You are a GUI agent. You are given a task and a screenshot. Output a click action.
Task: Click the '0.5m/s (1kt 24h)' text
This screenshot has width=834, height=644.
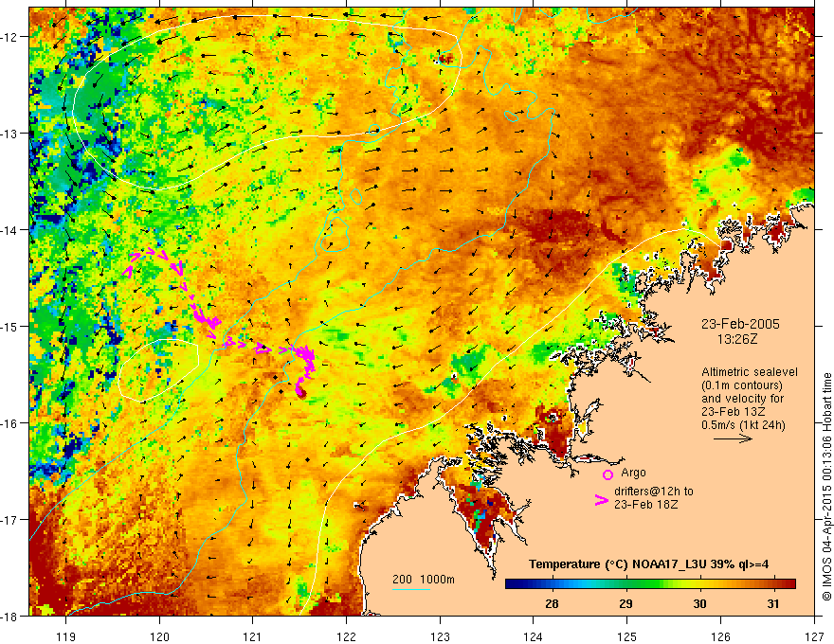pyautogui.click(x=743, y=425)
